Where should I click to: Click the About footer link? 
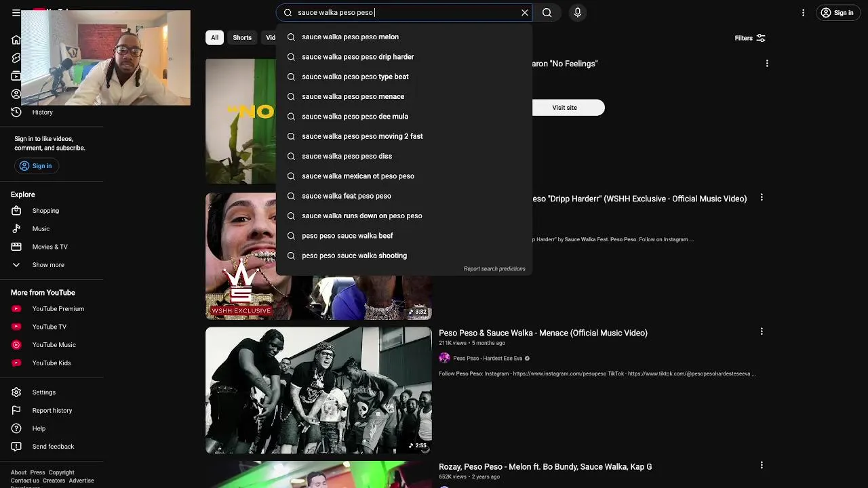(18, 472)
